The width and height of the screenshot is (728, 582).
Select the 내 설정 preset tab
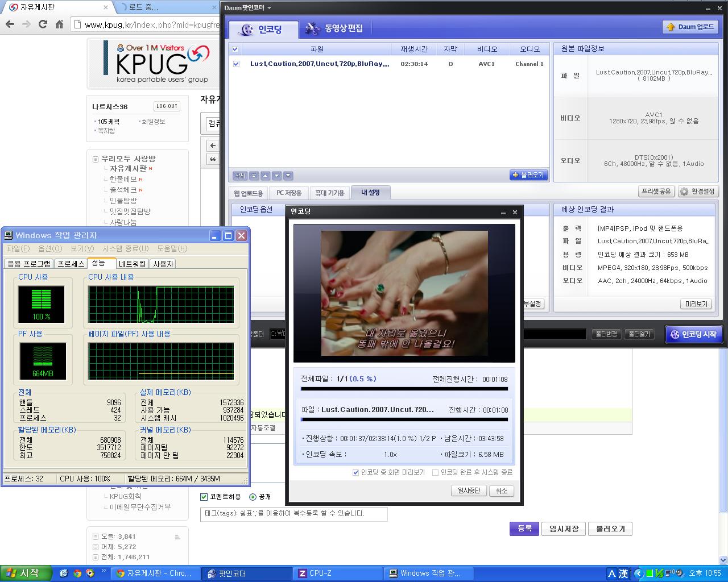pyautogui.click(x=370, y=193)
